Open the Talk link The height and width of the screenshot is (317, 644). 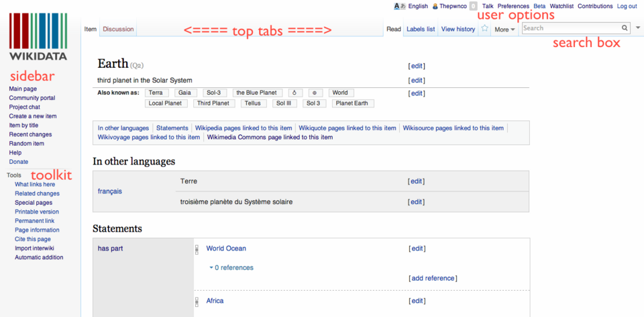[488, 6]
